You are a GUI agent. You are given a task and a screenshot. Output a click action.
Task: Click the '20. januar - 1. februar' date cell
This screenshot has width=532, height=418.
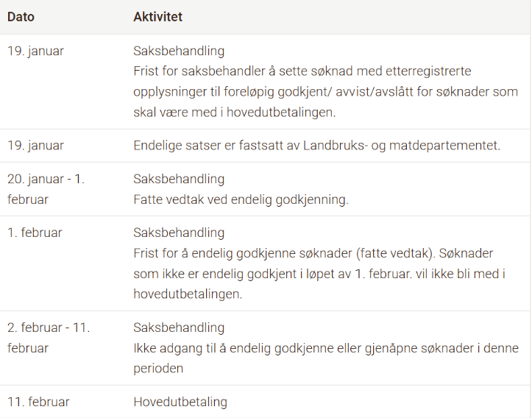pos(46,189)
